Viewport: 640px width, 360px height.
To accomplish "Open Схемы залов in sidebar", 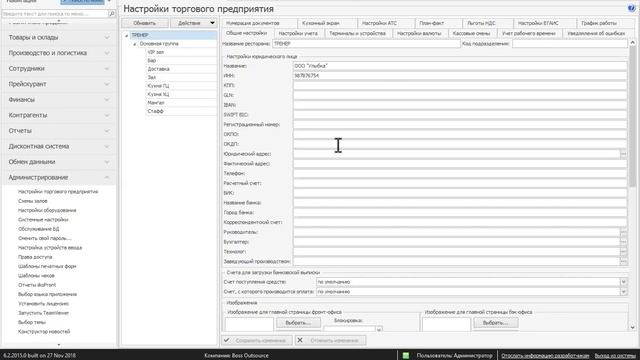I will [x=33, y=201].
